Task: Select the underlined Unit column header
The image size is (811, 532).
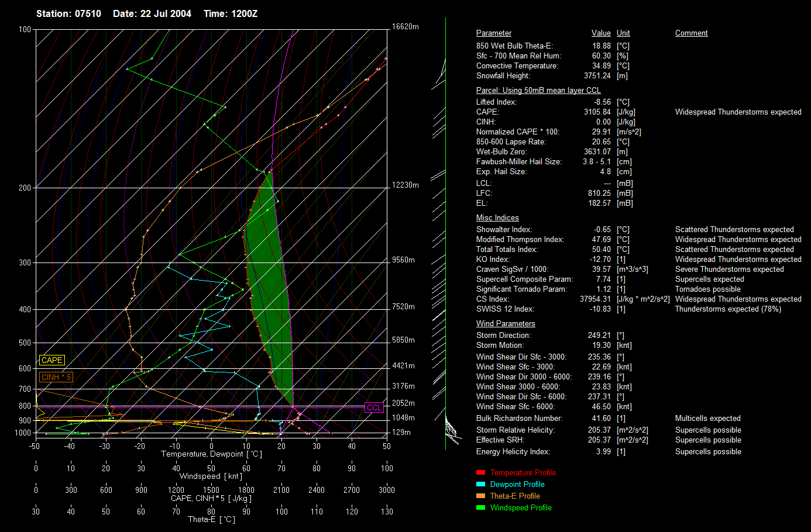Action: (x=623, y=33)
